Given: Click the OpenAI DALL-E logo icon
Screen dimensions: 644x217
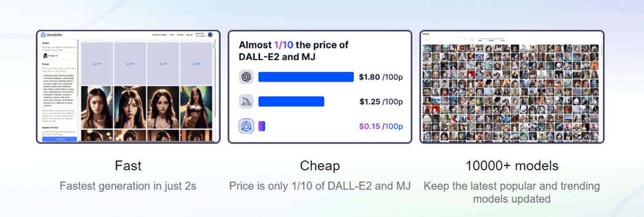Looking at the screenshot, I should point(246,77).
